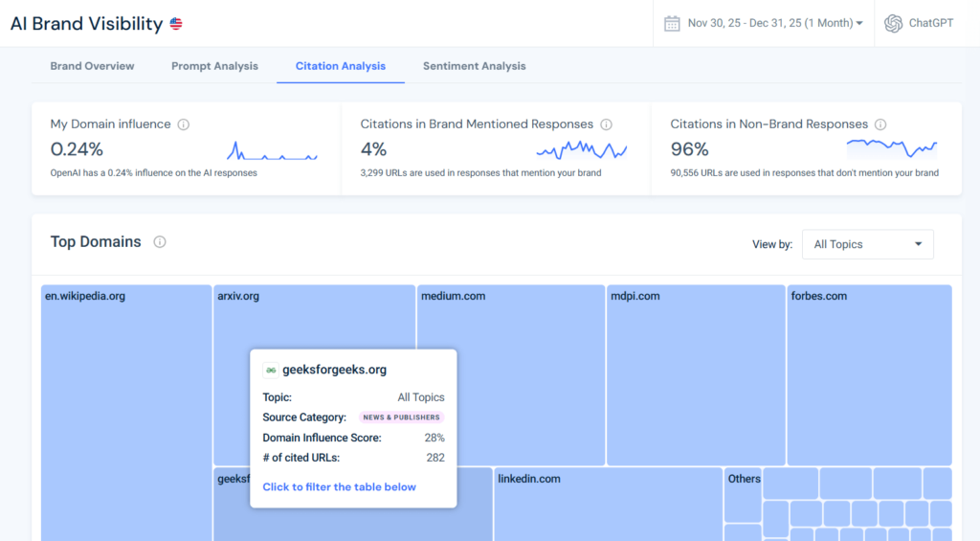
Task: Click the calendar icon in date picker
Action: 672,23
